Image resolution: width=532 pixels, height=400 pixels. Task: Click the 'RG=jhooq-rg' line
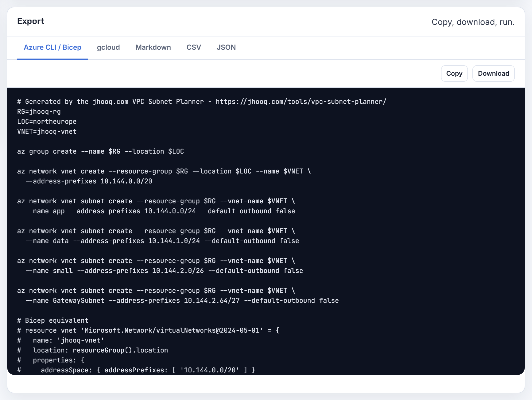coord(39,112)
